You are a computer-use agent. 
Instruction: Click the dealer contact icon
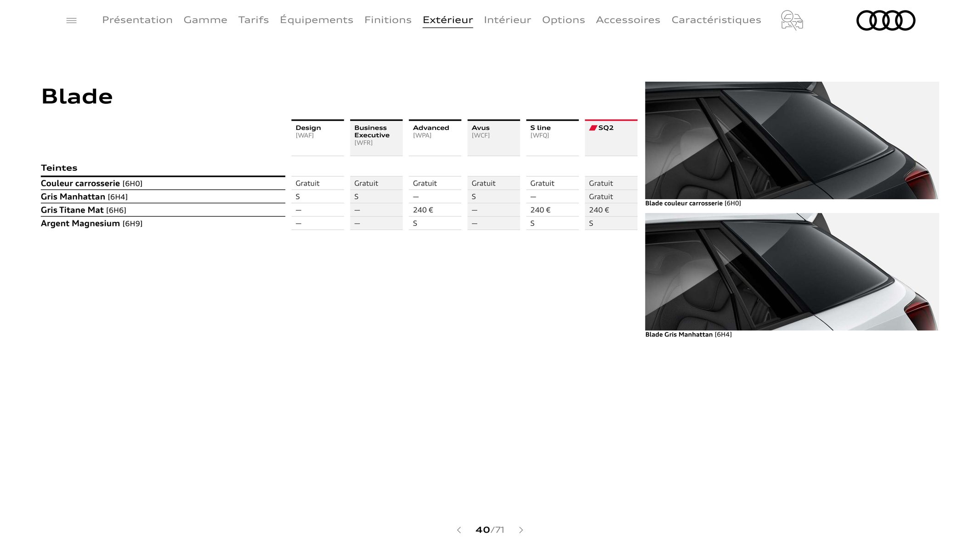(x=792, y=20)
